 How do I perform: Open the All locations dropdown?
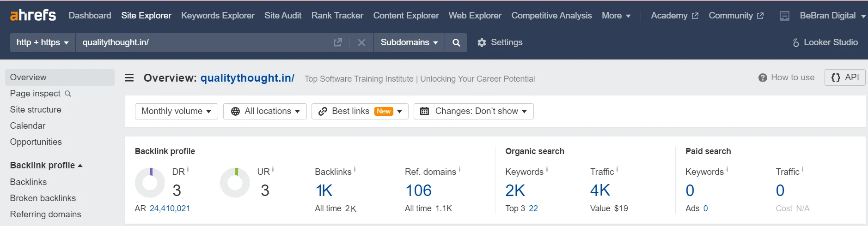click(265, 111)
